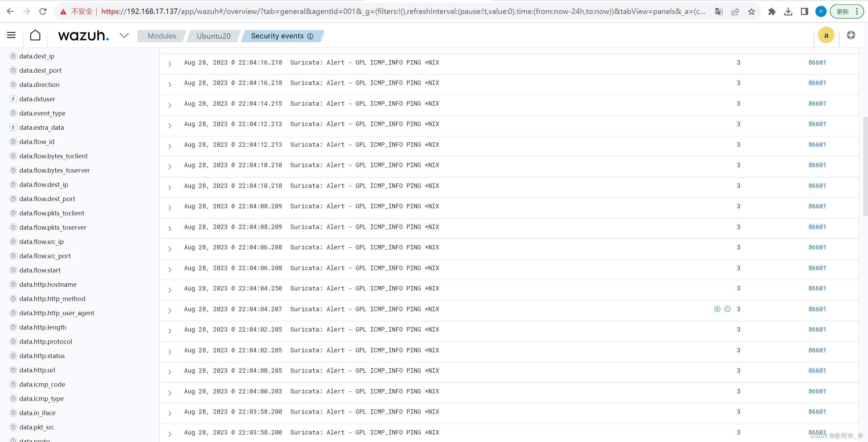The width and height of the screenshot is (868, 442).
Task: Expand the 22:04:04.207 event row
Action: [170, 311]
